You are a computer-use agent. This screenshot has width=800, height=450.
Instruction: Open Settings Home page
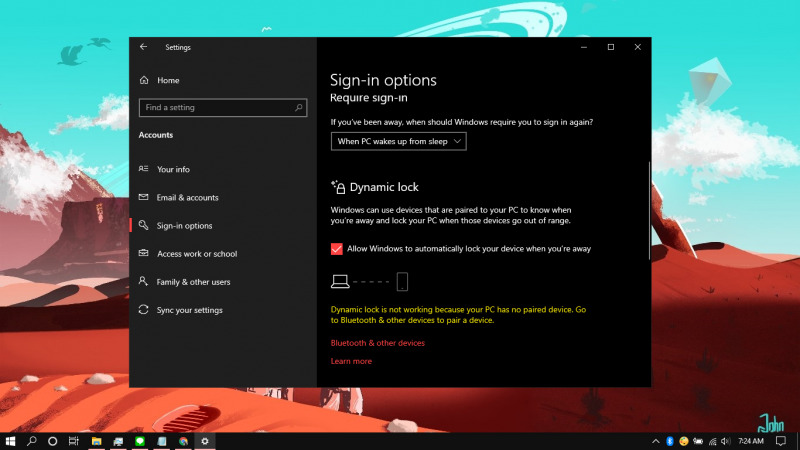click(159, 80)
